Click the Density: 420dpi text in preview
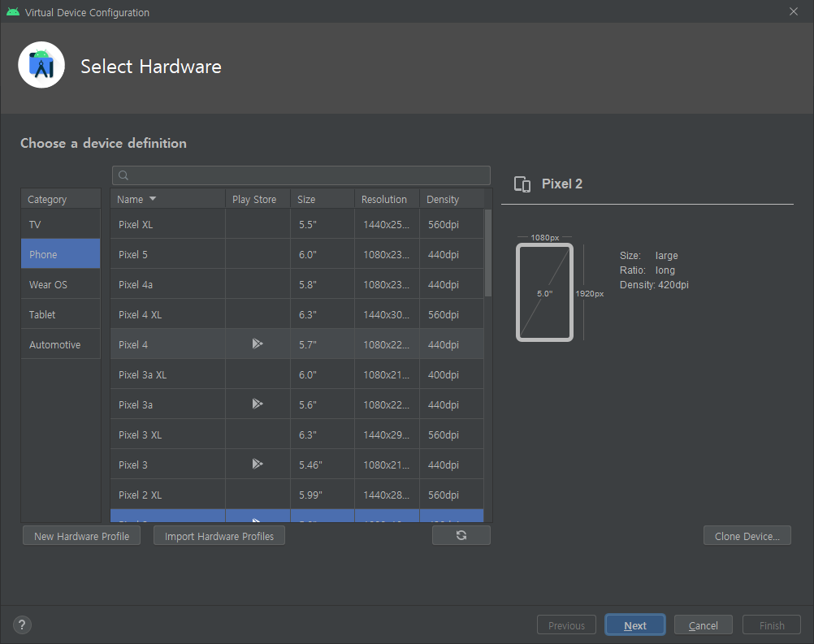Image resolution: width=814 pixels, height=644 pixels. coord(654,285)
